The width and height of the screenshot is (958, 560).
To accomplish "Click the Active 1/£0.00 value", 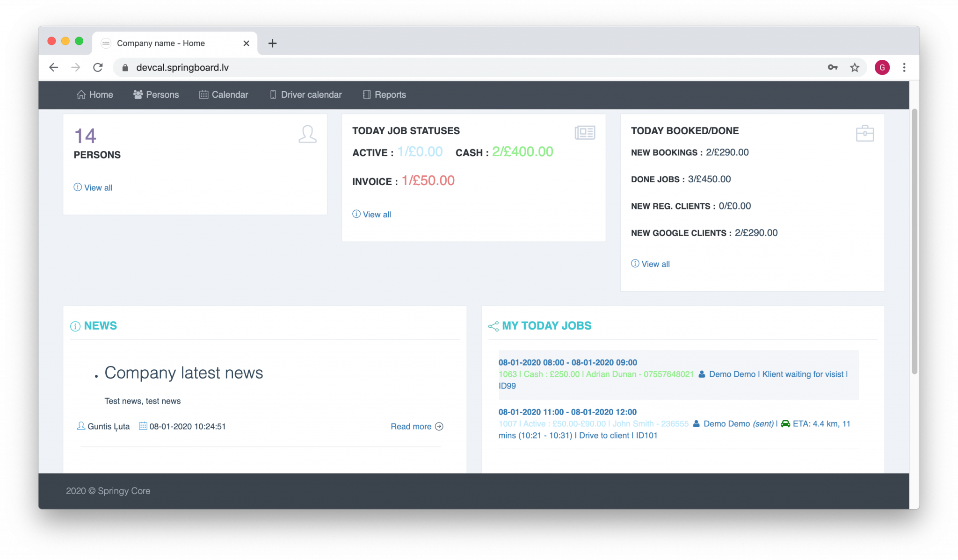I will click(x=420, y=151).
